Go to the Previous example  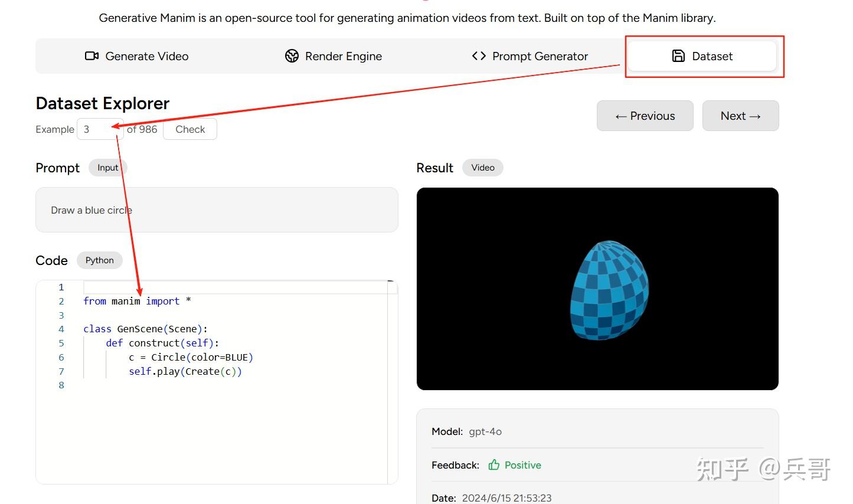tap(645, 116)
